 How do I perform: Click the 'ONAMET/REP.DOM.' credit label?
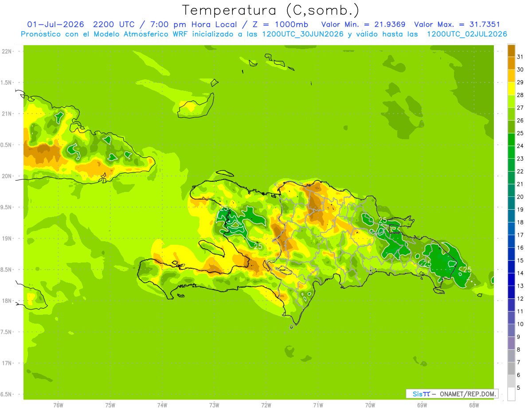pyautogui.click(x=468, y=394)
